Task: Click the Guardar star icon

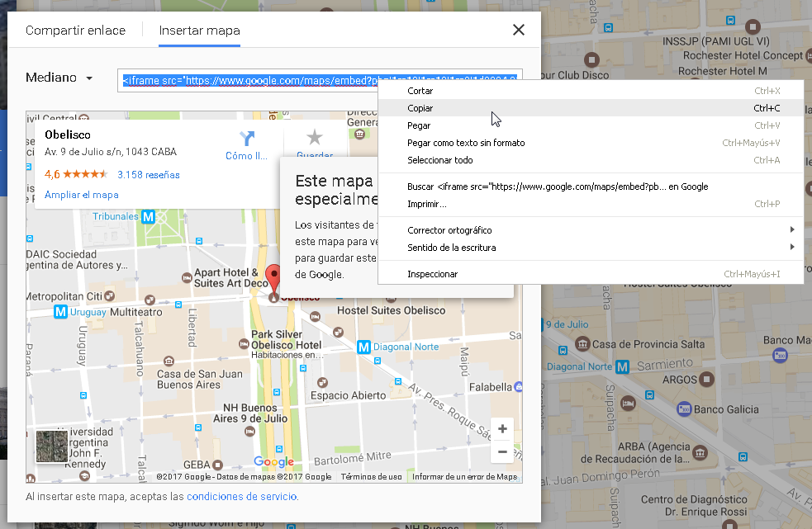Action: pos(315,137)
